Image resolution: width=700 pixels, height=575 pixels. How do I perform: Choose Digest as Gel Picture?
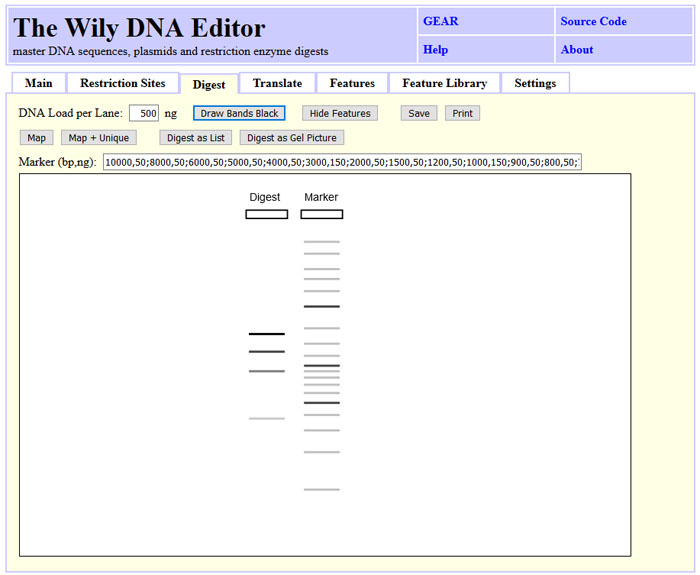coord(292,138)
